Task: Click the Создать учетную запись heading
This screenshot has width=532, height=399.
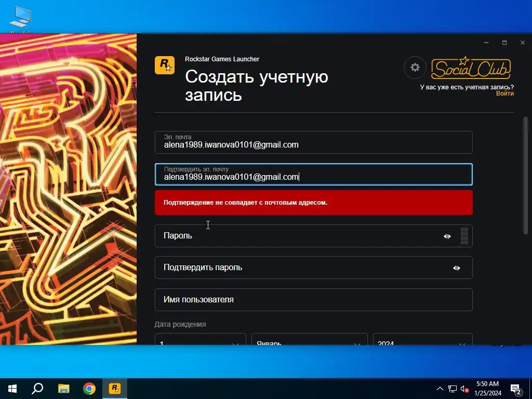Action: click(x=257, y=86)
